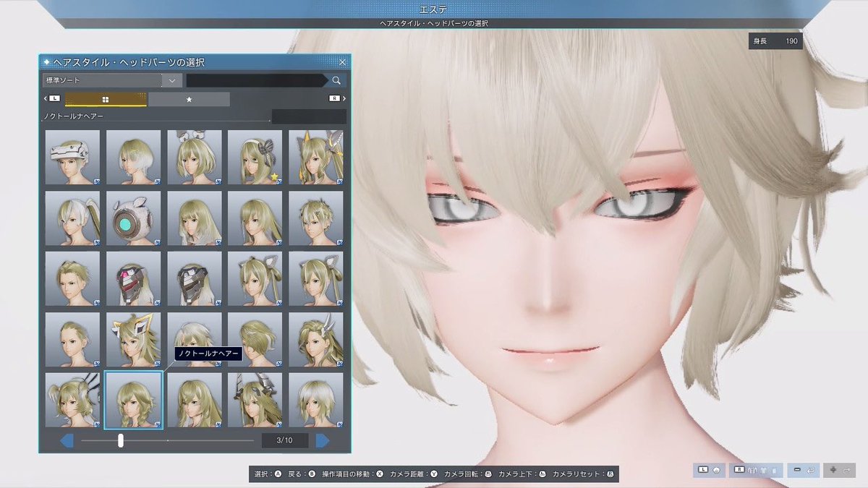
Task: Select the white cap headgear thumbnail
Action: (x=72, y=157)
